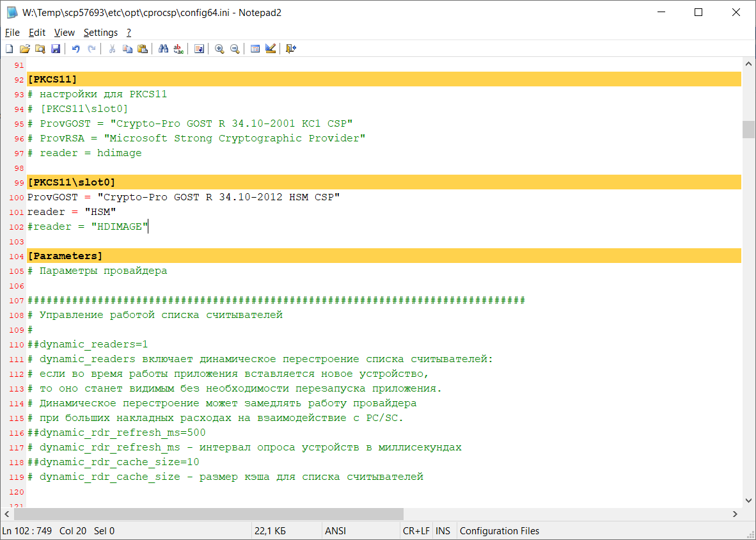Click the vertical scrollbar down arrow
The image size is (756, 540).
pyautogui.click(x=748, y=500)
